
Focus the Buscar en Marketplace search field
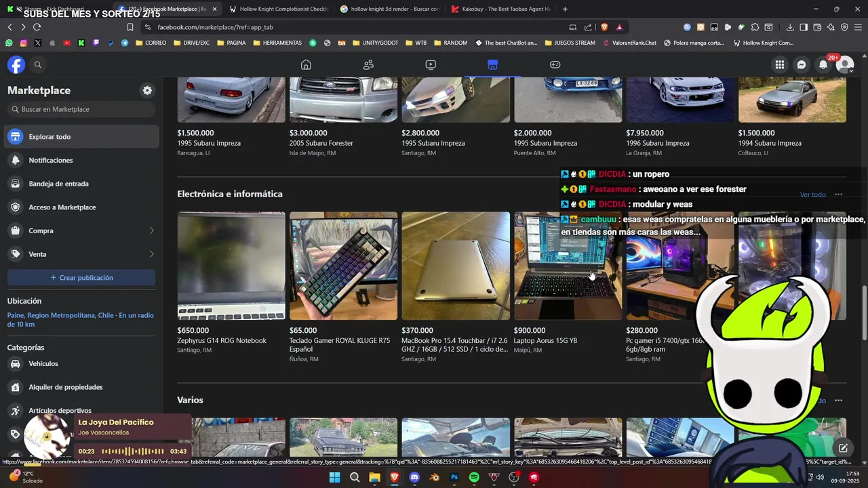click(81, 109)
